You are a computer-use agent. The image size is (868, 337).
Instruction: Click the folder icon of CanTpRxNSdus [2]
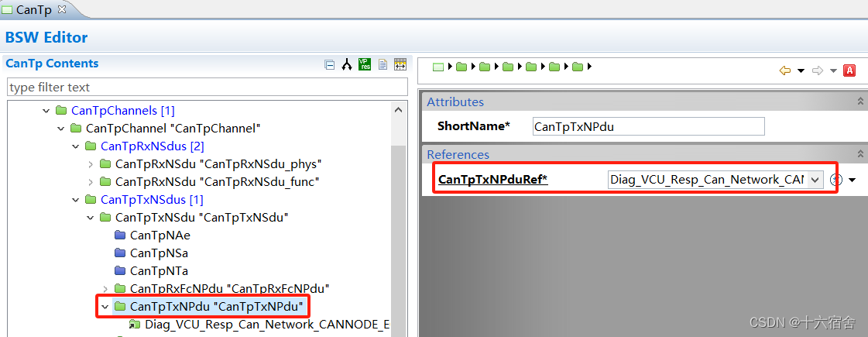click(x=91, y=146)
